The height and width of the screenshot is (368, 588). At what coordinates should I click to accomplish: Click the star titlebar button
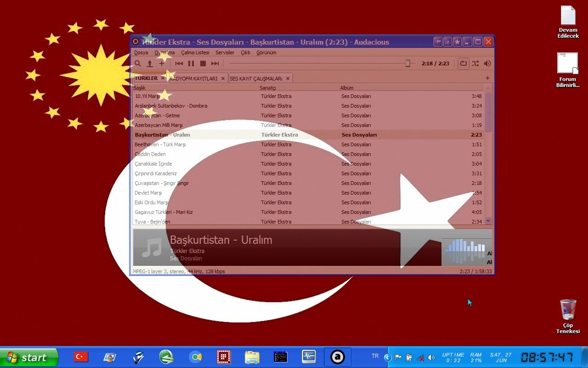click(x=457, y=42)
